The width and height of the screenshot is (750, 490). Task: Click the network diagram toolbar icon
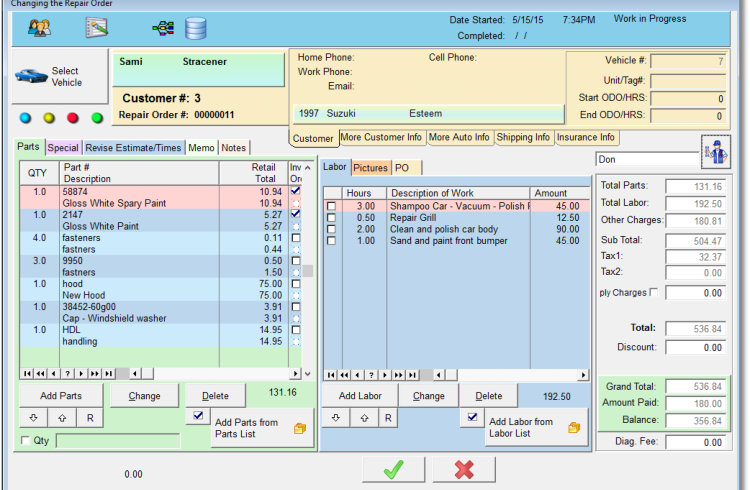(162, 28)
